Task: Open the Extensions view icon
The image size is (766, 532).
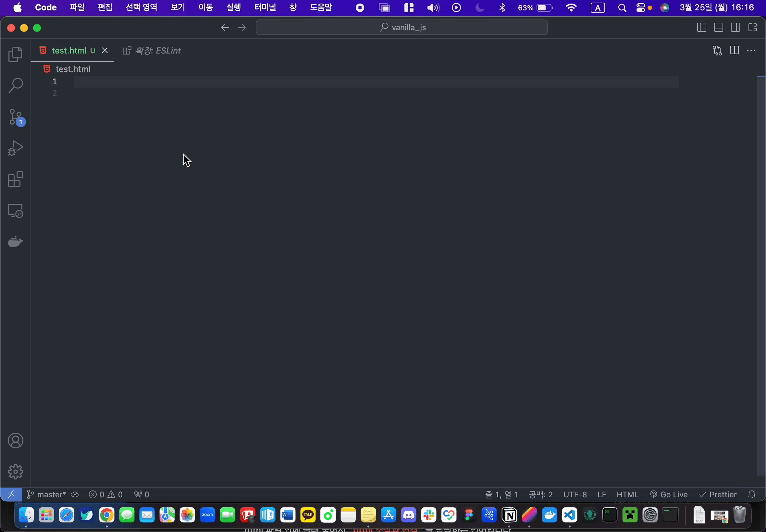Action: point(15,179)
